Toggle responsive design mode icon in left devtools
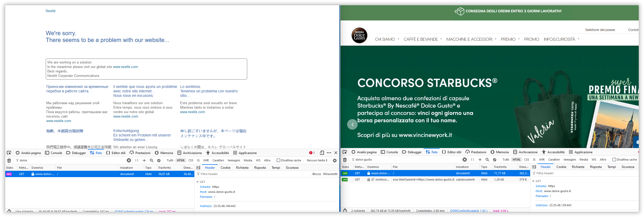The image size is (644, 217). 322,153
